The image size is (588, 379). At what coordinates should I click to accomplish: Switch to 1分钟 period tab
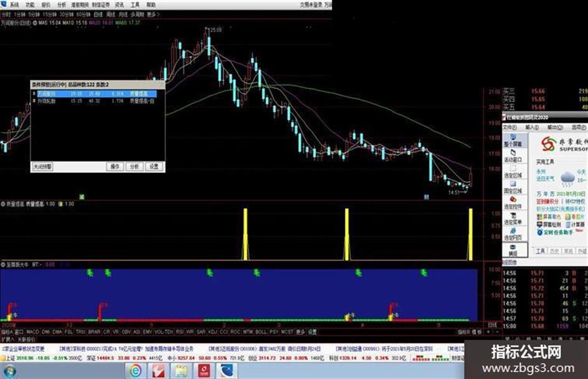19,15
